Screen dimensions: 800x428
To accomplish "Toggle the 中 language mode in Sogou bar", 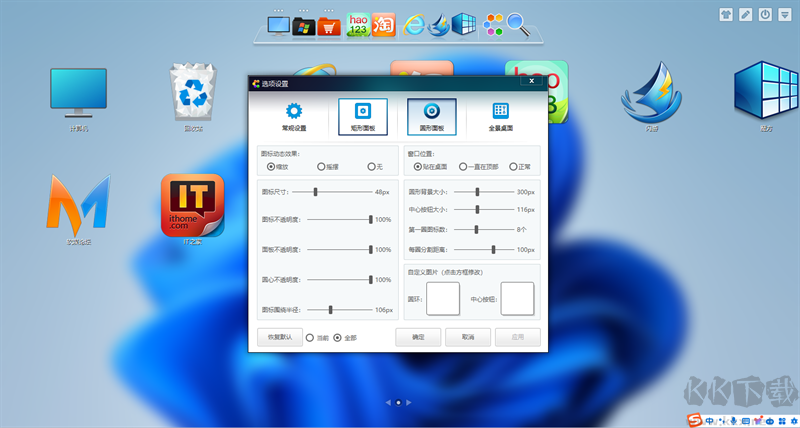I will [x=709, y=420].
